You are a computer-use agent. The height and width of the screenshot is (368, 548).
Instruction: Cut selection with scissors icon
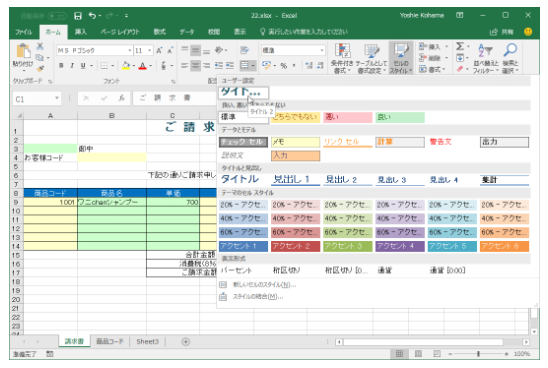tap(40, 46)
